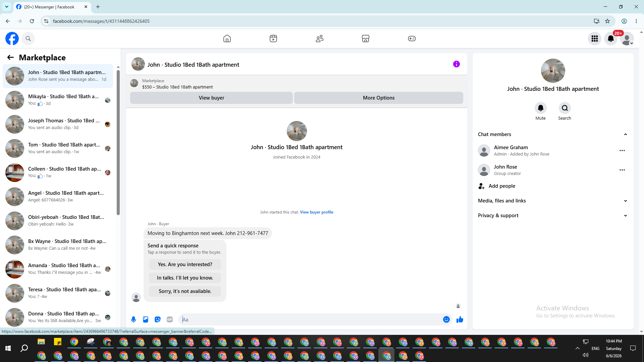The height and width of the screenshot is (362, 644).
Task: Send quick response 'Sorry, it's not available.'
Action: tap(185, 291)
